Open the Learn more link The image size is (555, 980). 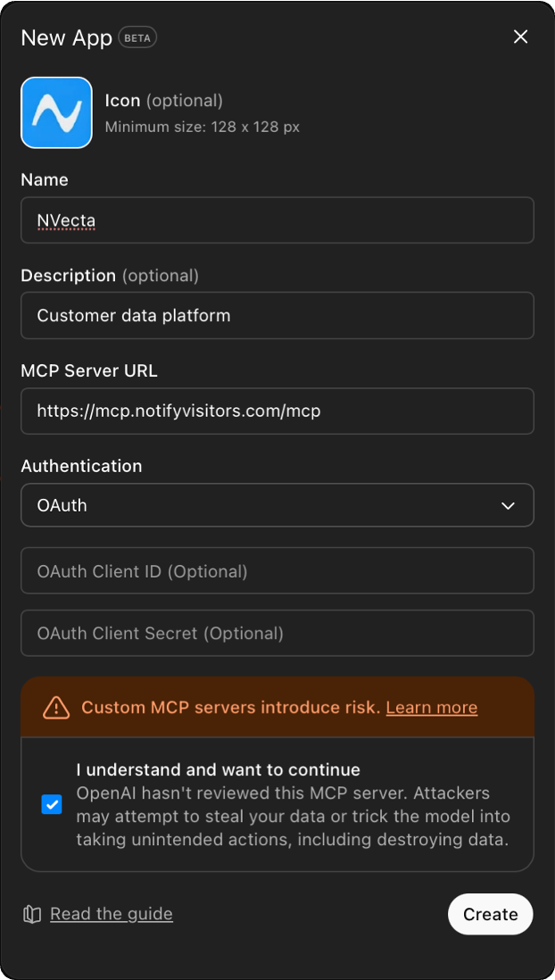[x=432, y=708]
